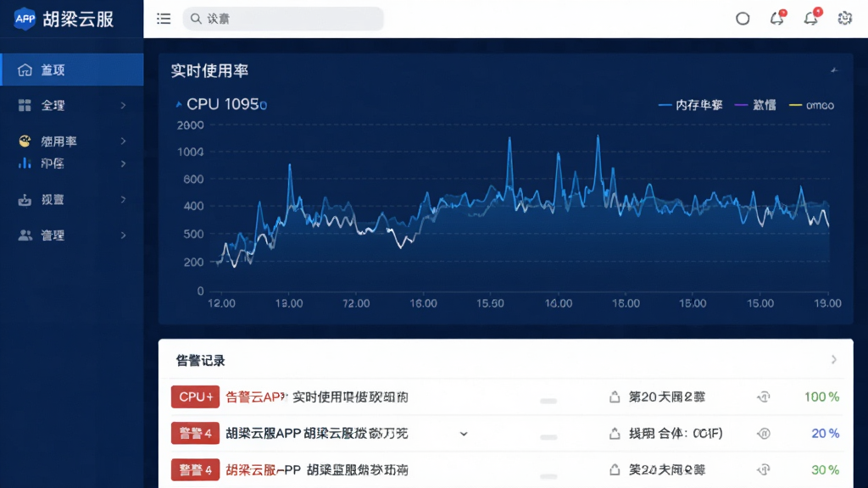Viewport: 868px width, 488px height.
Task: Click the lock icon in the 20 % row
Action: click(615, 433)
